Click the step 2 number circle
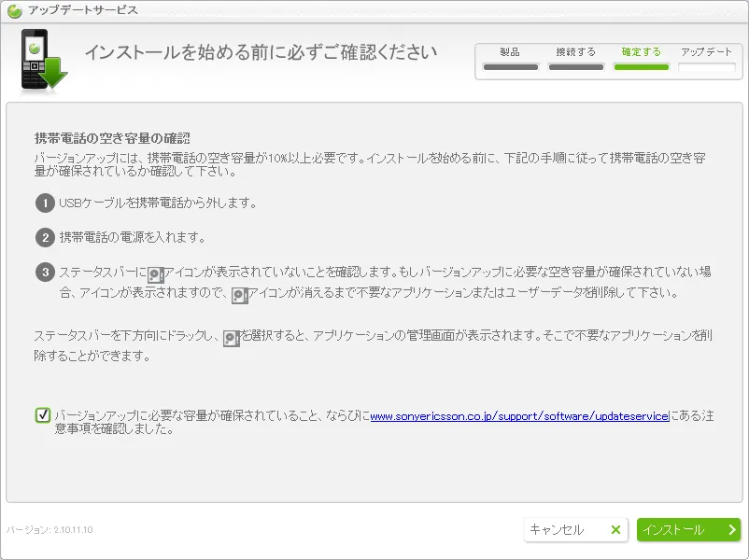 pyautogui.click(x=45, y=237)
